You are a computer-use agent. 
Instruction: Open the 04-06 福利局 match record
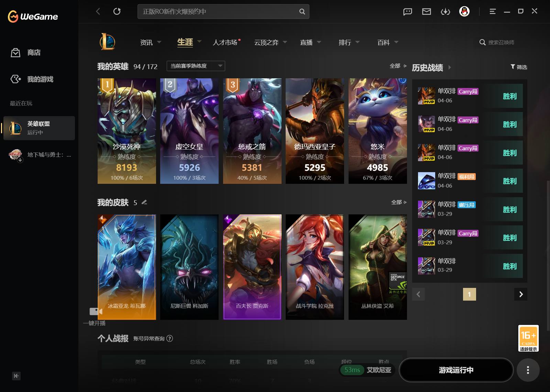coord(470,181)
